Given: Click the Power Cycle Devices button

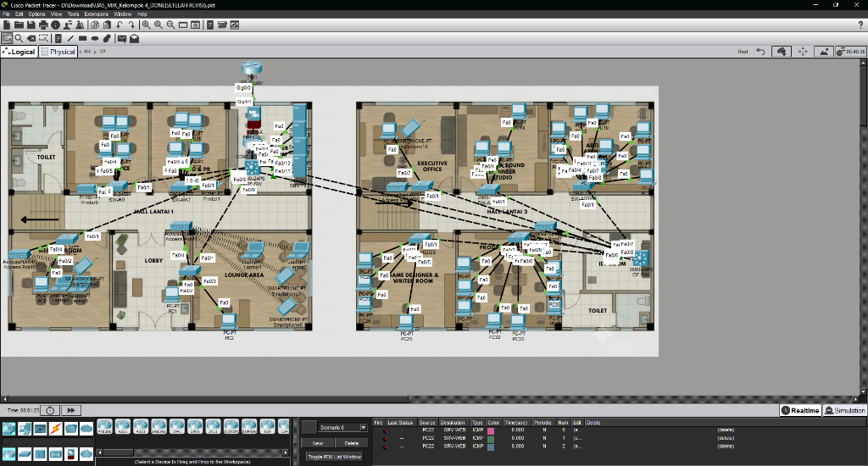Looking at the screenshot, I should pos(50,410).
